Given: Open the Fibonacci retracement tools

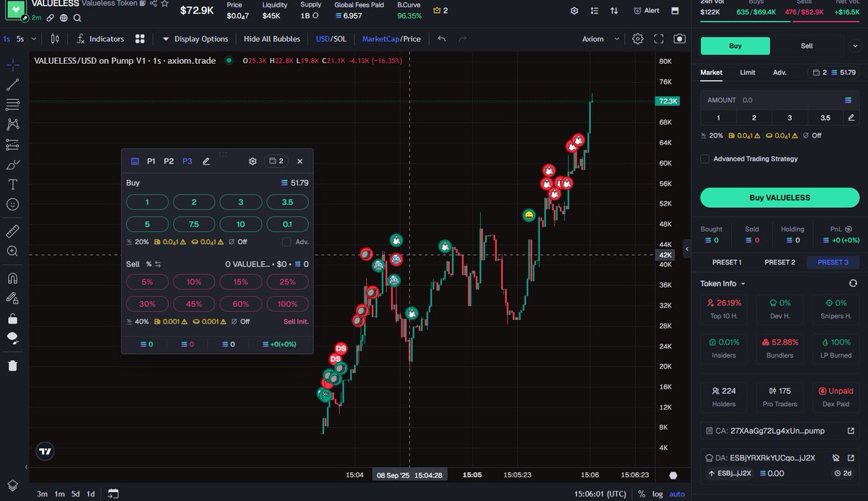Looking at the screenshot, I should (x=12, y=104).
